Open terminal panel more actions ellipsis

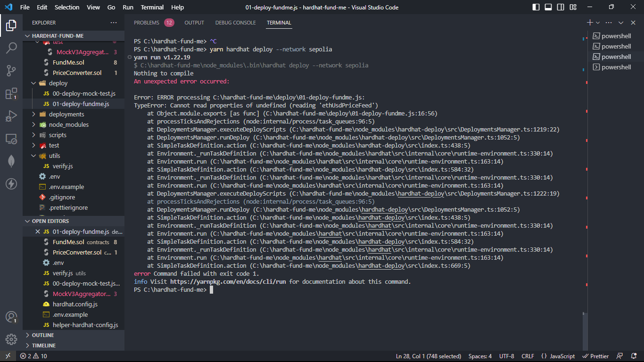pos(609,23)
